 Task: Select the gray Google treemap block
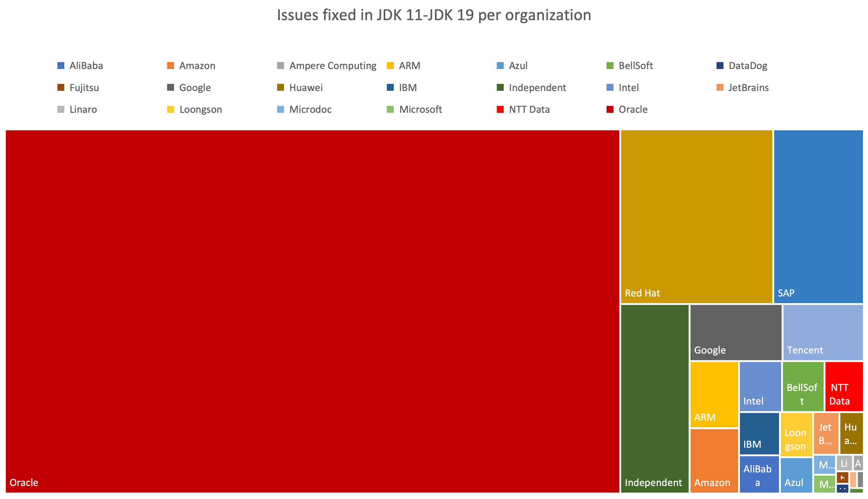coord(736,332)
